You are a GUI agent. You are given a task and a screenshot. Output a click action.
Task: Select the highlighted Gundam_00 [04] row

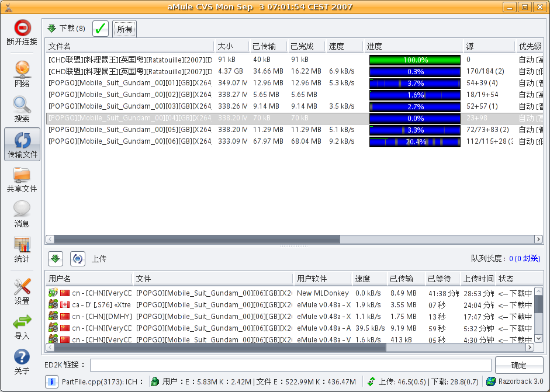295,118
